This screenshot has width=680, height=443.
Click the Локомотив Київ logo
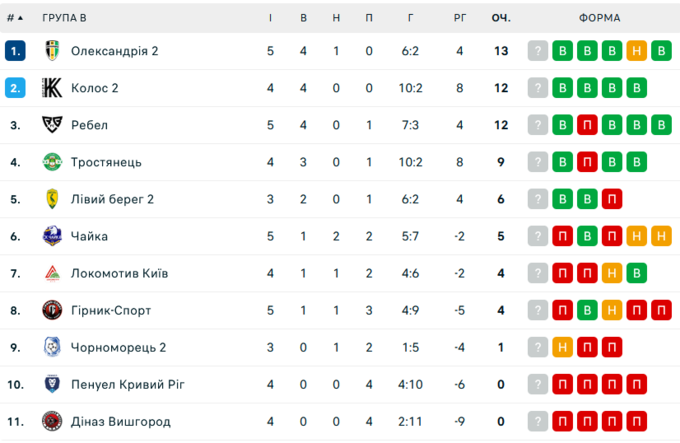[52, 274]
